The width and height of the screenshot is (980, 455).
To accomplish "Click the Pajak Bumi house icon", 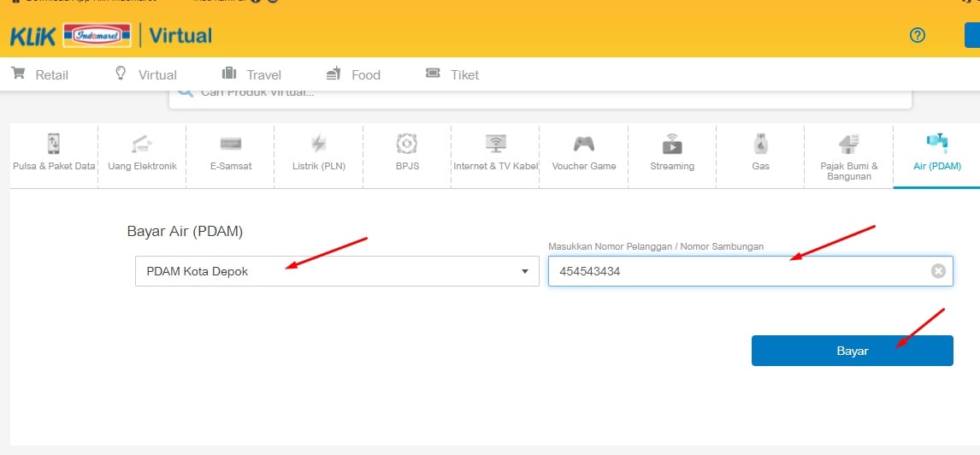I will pos(849,144).
